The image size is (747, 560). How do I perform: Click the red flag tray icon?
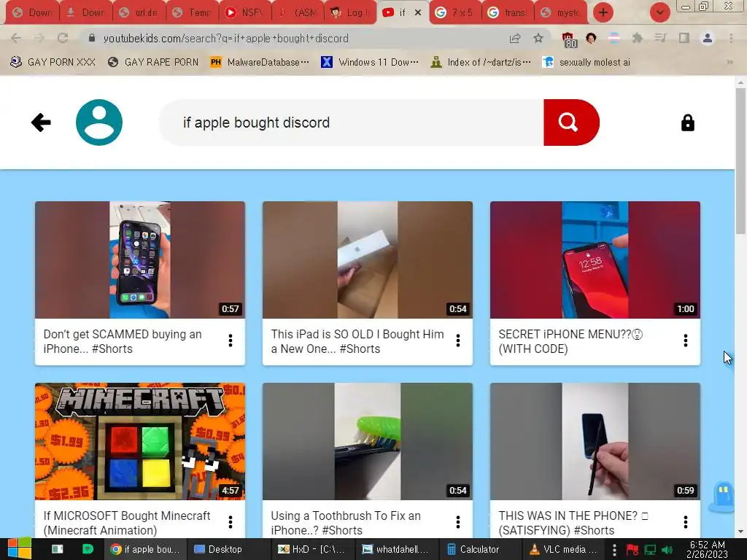(632, 550)
